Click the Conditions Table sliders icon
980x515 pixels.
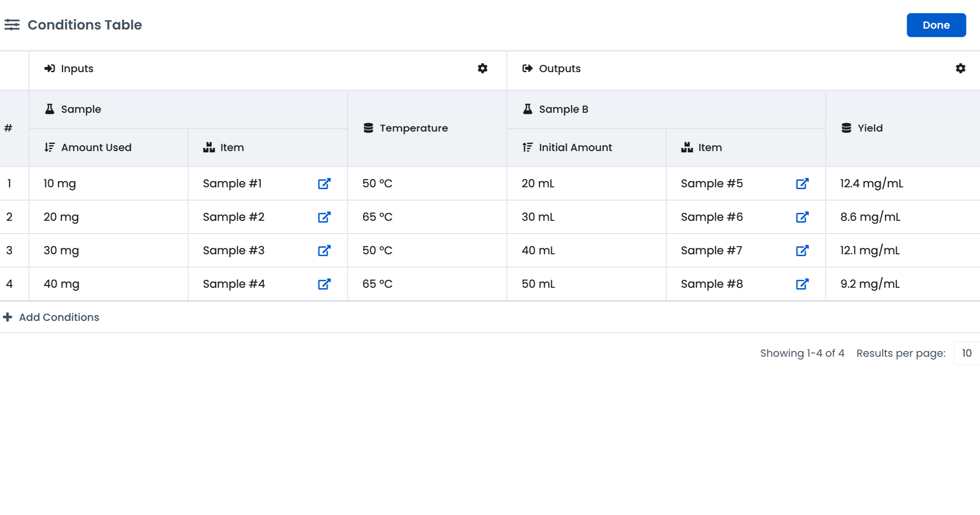[x=12, y=25]
